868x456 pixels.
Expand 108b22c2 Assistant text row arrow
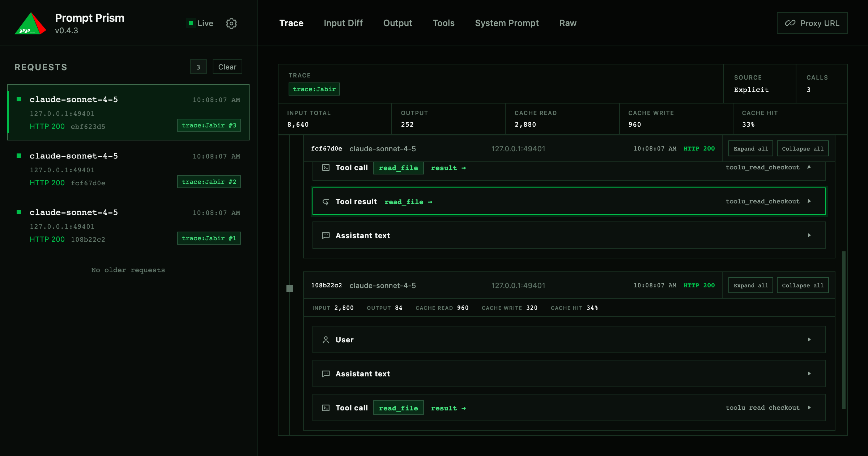(809, 373)
